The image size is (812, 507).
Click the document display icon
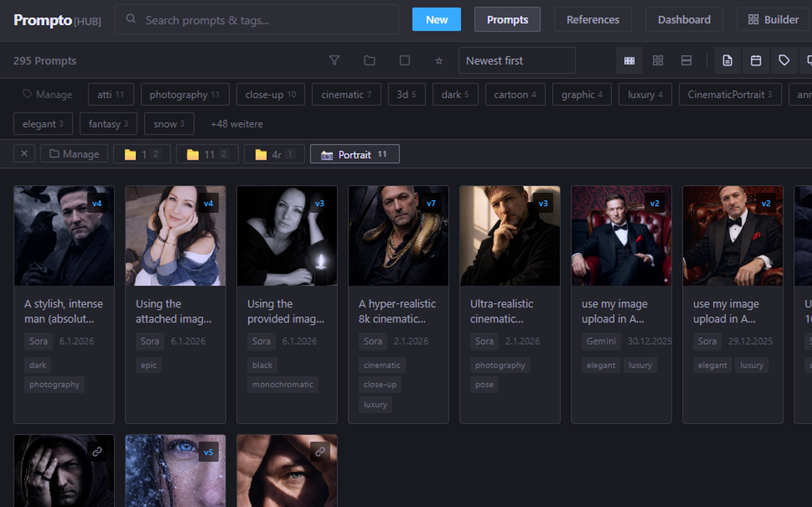click(727, 61)
